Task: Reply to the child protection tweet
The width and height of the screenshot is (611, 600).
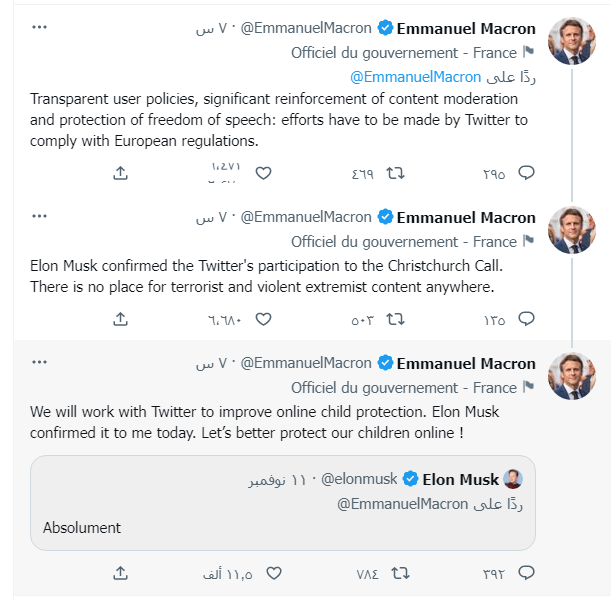Action: [526, 573]
